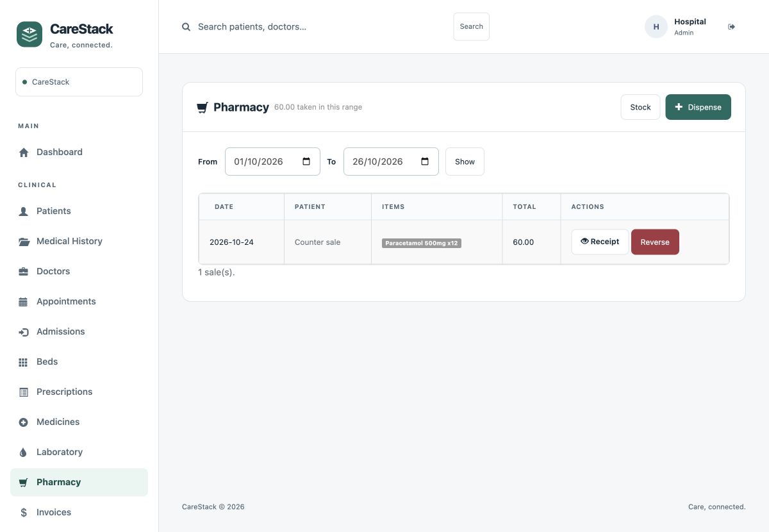Open the Receipt for the counter sale

click(x=600, y=242)
